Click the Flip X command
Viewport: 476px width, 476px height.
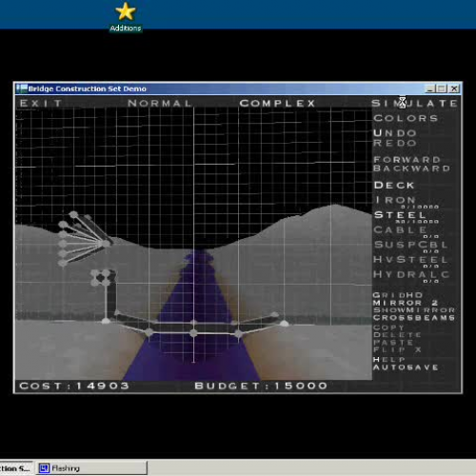coord(397,349)
